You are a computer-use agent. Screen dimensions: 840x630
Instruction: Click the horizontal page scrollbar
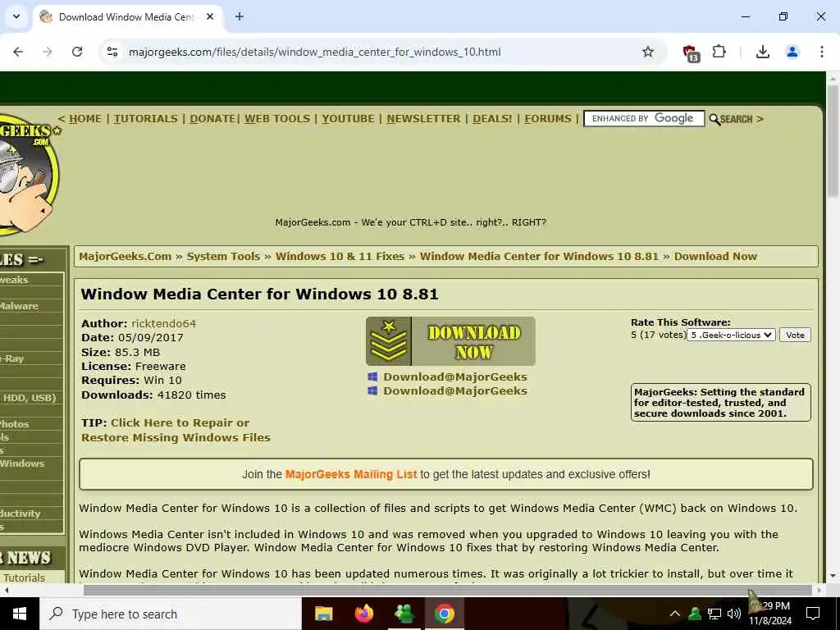tap(447, 590)
